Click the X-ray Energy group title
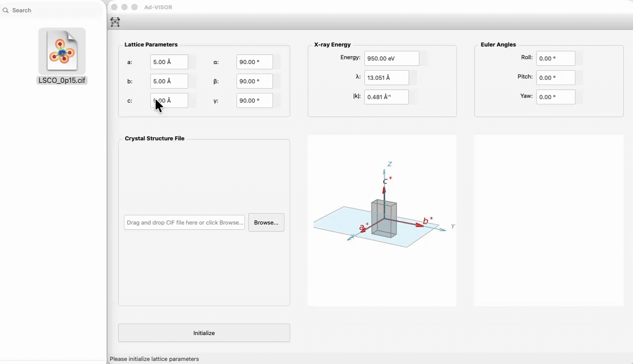The image size is (633, 364). tap(332, 45)
